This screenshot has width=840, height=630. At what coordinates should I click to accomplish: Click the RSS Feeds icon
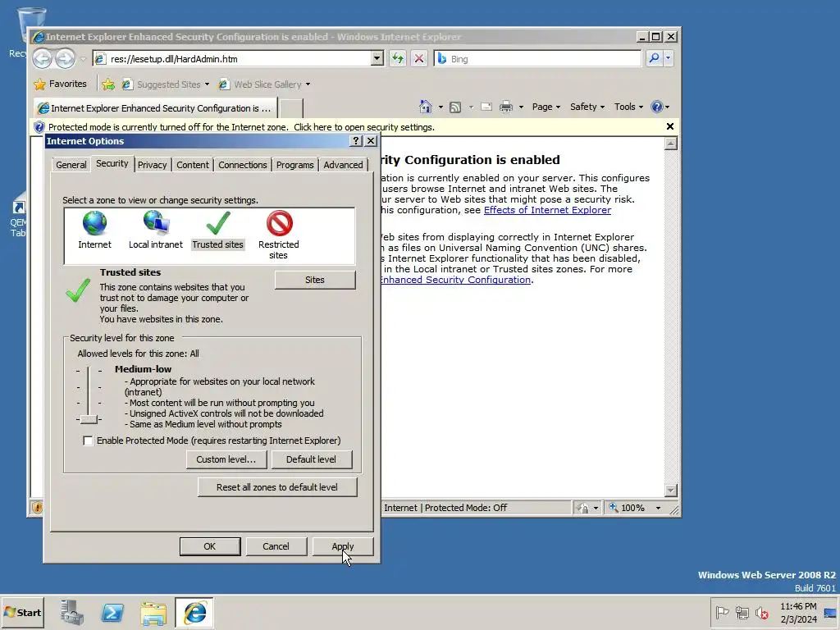click(x=454, y=107)
